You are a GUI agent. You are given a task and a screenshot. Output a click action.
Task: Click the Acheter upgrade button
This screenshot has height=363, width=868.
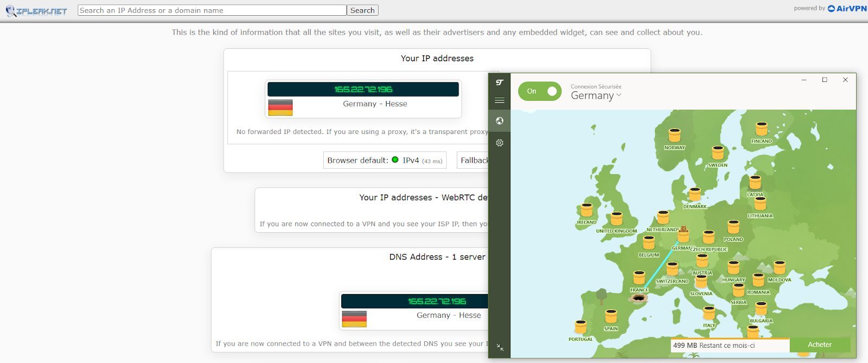[x=820, y=345]
